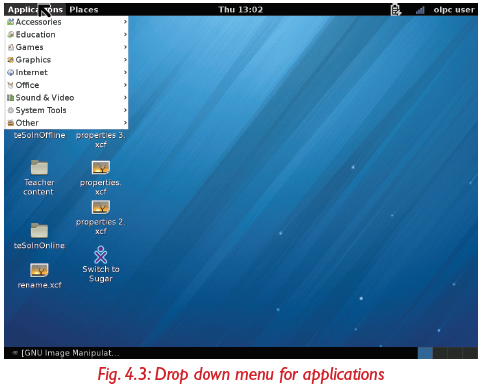Click the Games category icon
This screenshot has height=388, width=501.
(11, 47)
